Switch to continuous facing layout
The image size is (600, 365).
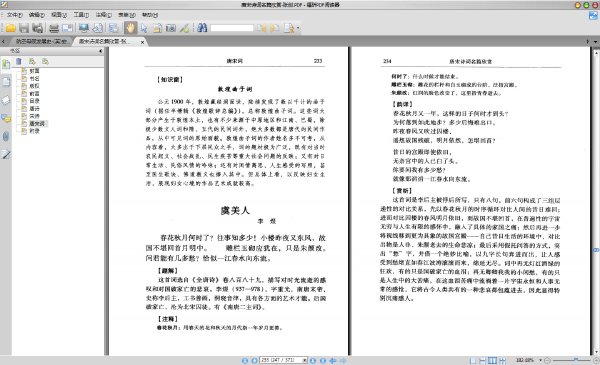pos(502,360)
